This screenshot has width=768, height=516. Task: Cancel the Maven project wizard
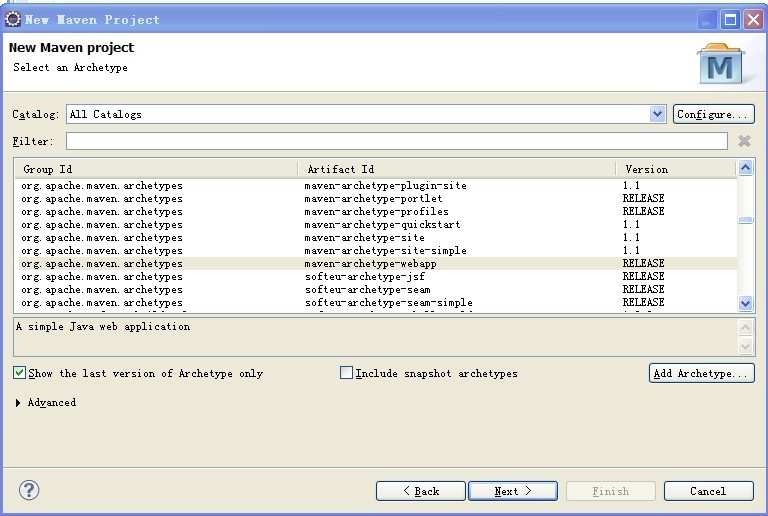point(709,491)
